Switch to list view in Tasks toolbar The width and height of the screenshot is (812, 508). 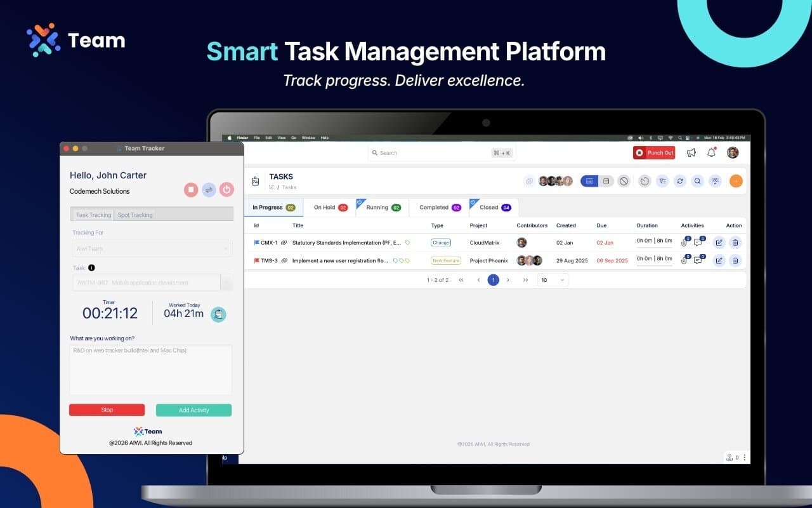coord(589,181)
